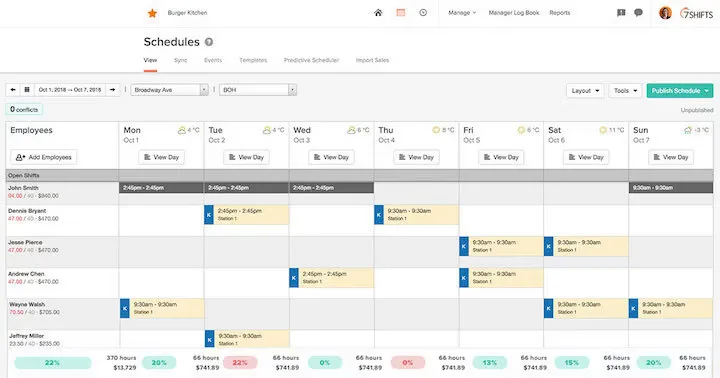This screenshot has width=720, height=378.
Task: Open the schedule calendar icon in header
Action: coord(401,13)
